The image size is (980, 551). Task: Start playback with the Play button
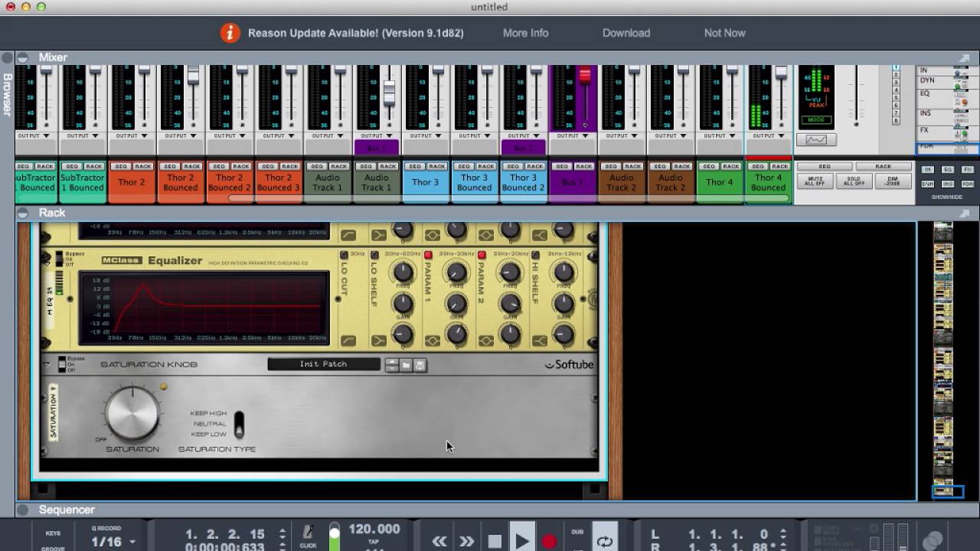522,541
